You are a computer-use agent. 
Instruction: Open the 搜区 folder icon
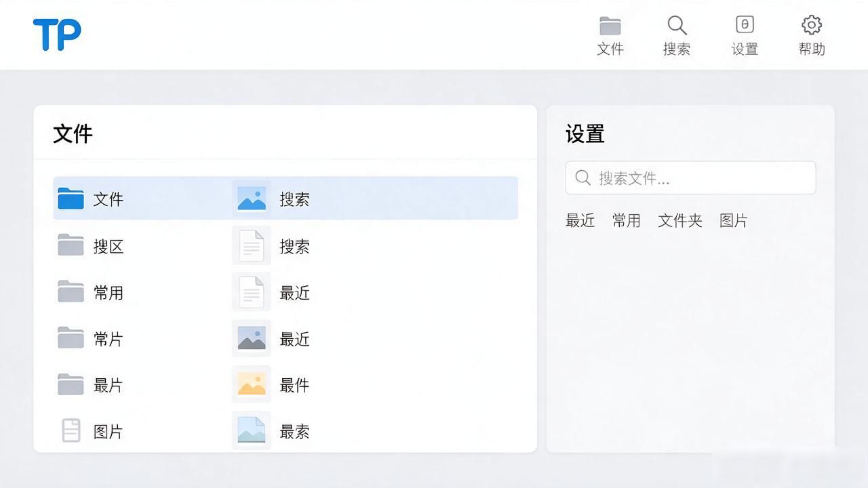pyautogui.click(x=71, y=245)
